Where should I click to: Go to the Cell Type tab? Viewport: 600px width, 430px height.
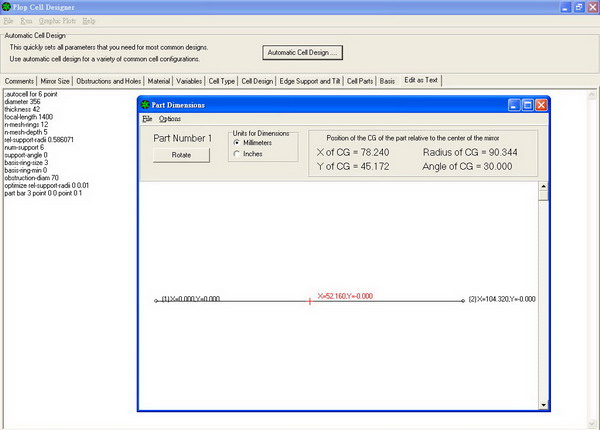pos(221,81)
